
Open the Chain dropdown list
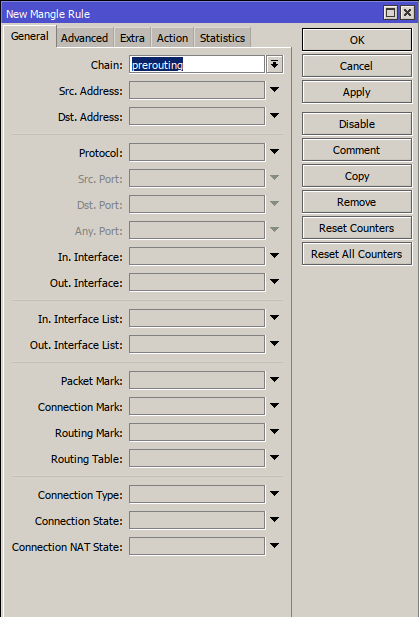(275, 64)
